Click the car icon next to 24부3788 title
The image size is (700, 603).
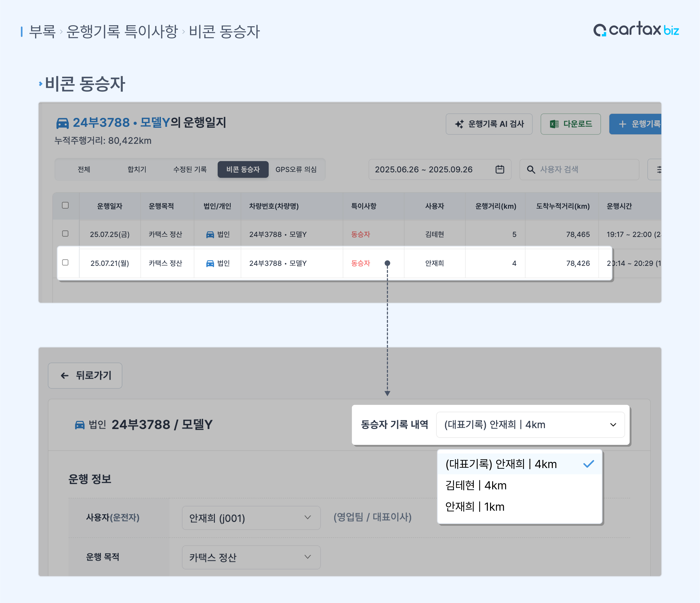[x=62, y=123]
